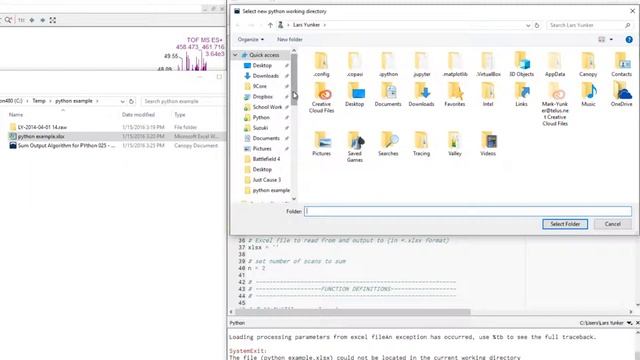Sort by Date modified column in Explorer

[x=138, y=115]
